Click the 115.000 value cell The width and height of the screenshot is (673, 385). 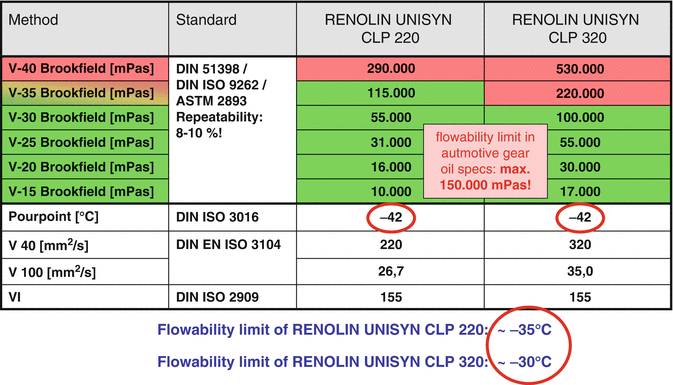coord(391,93)
